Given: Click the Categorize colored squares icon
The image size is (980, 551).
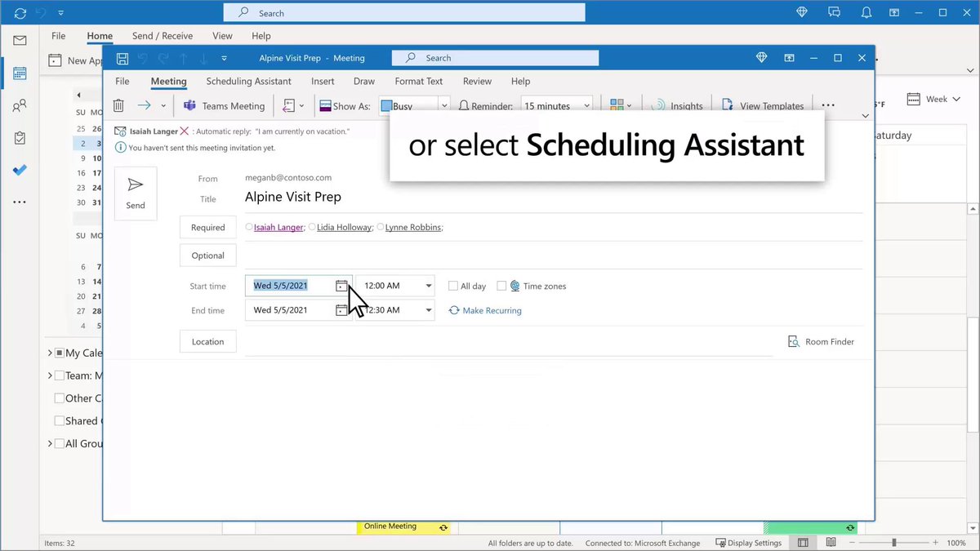Looking at the screenshot, I should [617, 106].
